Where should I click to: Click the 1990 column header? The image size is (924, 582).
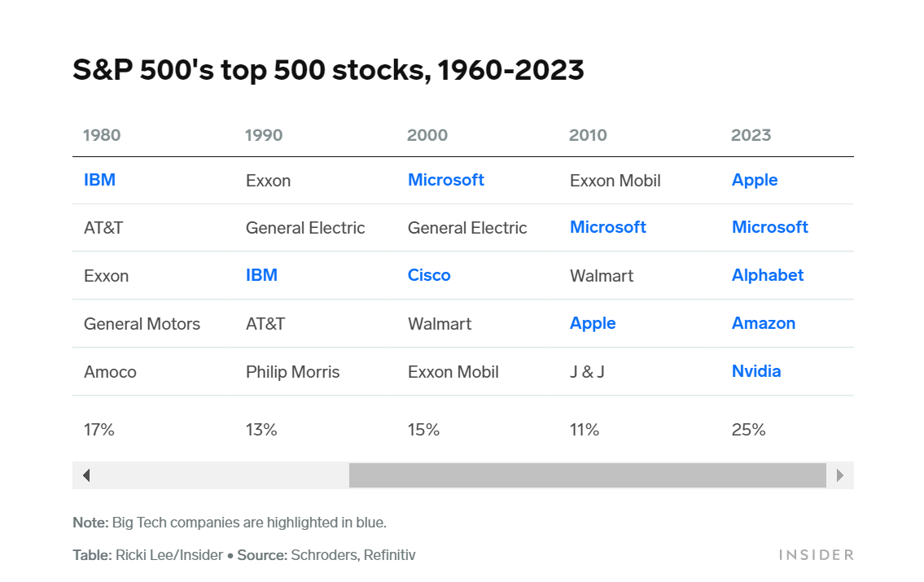point(264,135)
